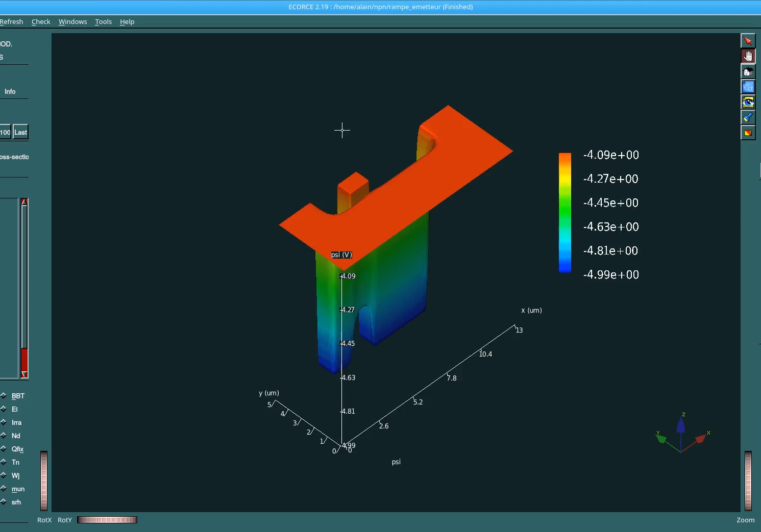Open the Refresh menu
761x532 pixels.
11,21
